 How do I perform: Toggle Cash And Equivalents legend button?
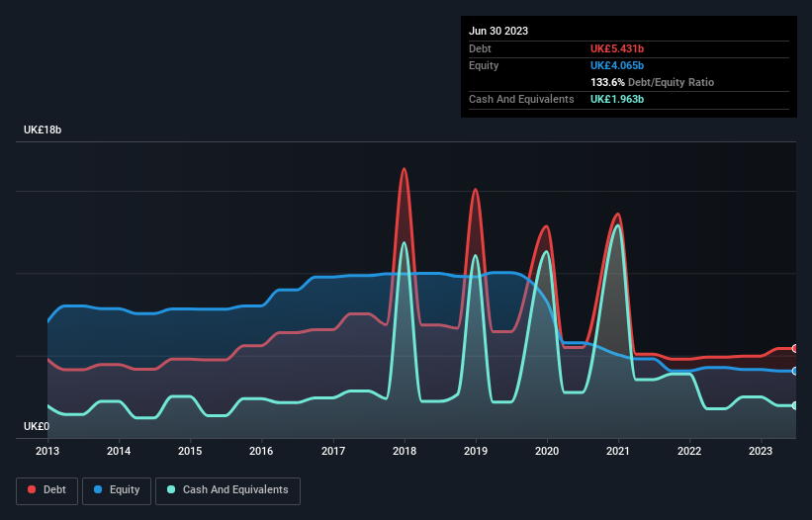click(x=227, y=490)
